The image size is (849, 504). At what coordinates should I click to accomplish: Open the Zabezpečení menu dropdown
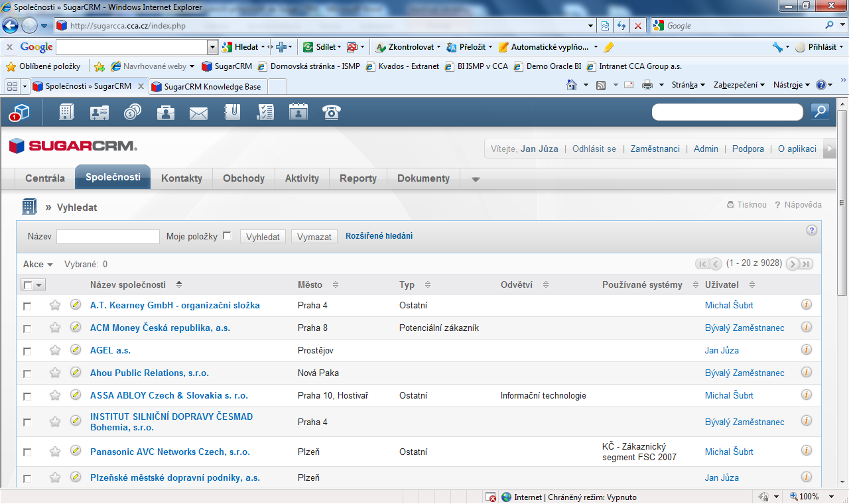pos(739,85)
